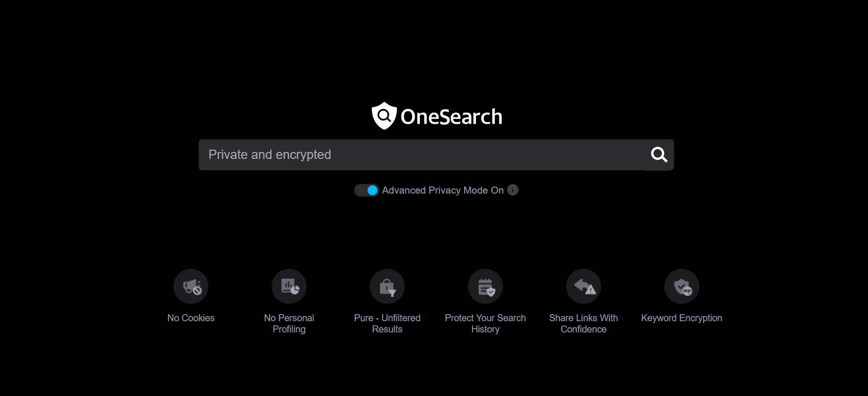This screenshot has height=396, width=868.
Task: Focus the 'Private and encrypted' search field
Action: [x=421, y=155]
